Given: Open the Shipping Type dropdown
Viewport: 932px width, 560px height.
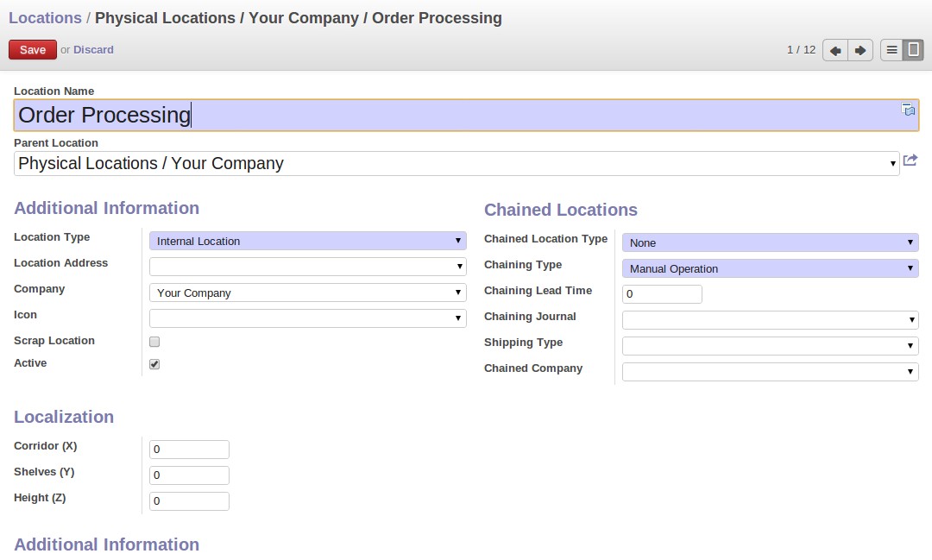Looking at the screenshot, I should pyautogui.click(x=770, y=346).
